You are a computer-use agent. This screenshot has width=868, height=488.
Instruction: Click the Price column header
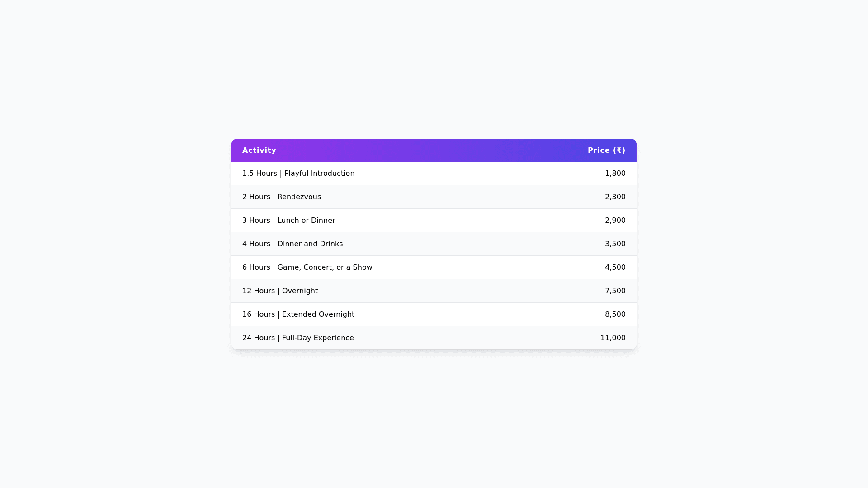599,150
